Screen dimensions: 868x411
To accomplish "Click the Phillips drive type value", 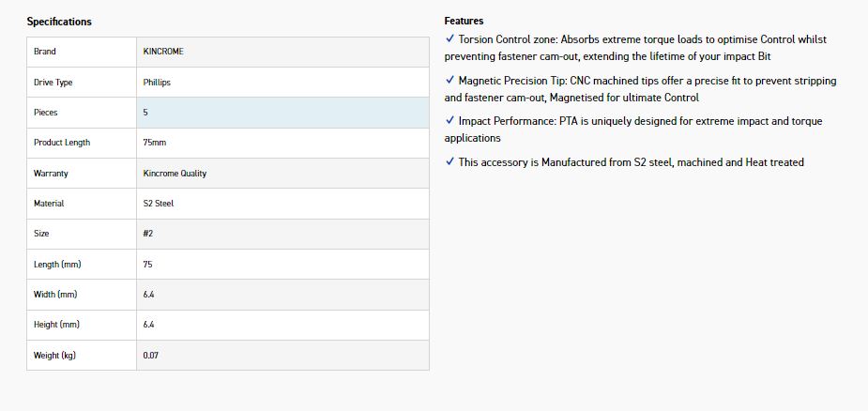I will point(157,83).
